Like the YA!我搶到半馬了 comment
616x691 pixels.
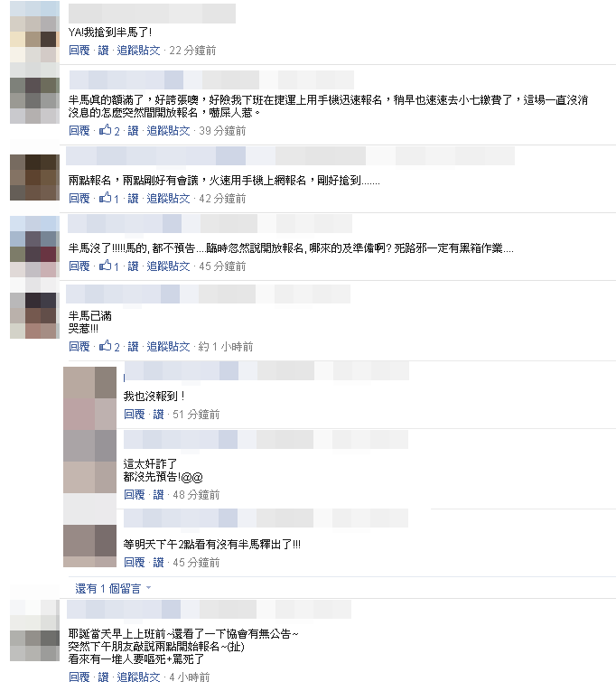tap(104, 51)
